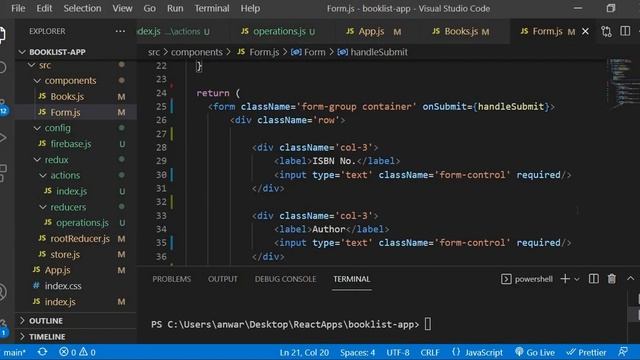Split the terminal panel
Screen dimensions: 640x360
click(x=593, y=279)
